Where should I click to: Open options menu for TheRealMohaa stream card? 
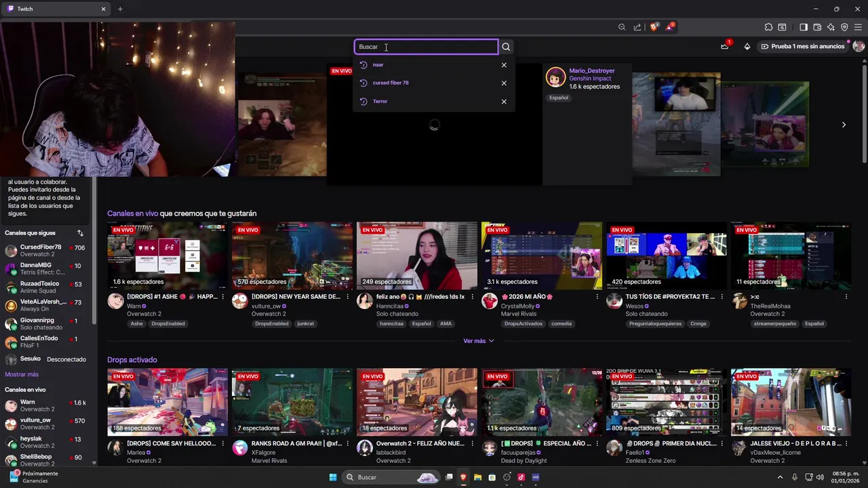click(846, 297)
